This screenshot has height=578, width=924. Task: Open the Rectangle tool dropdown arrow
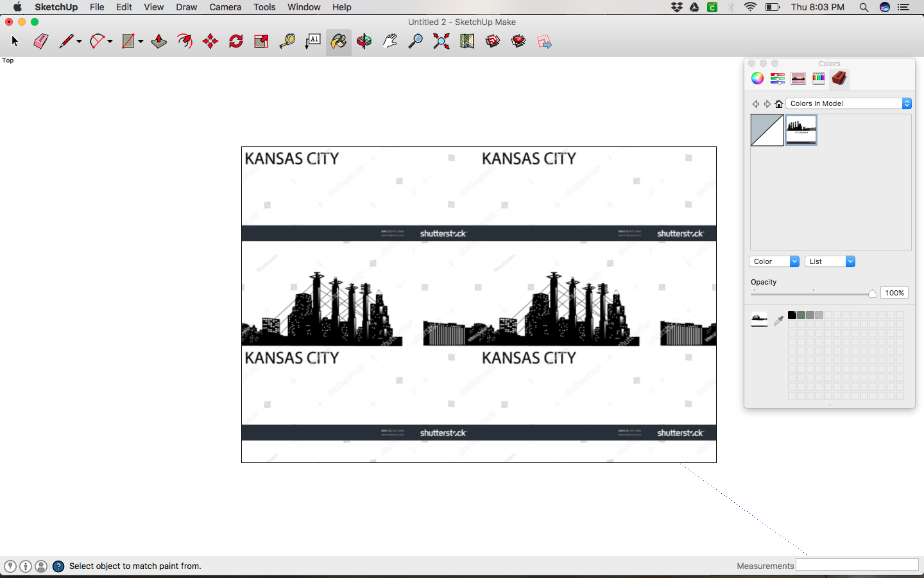(x=141, y=42)
